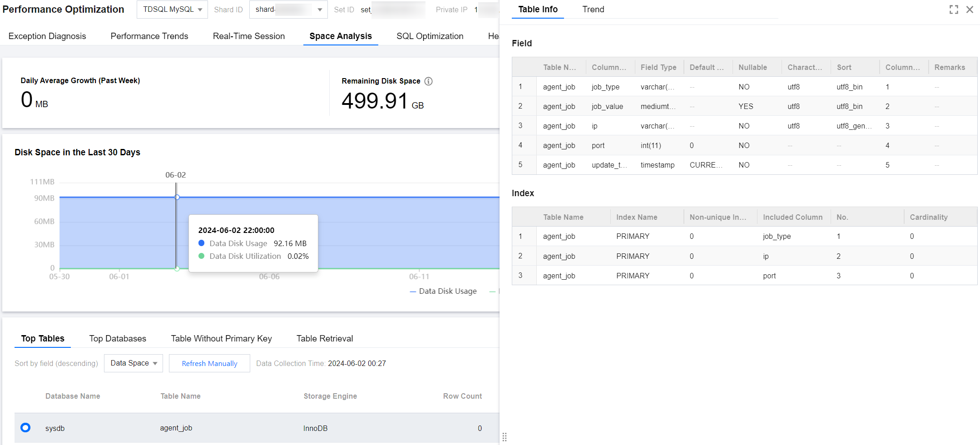Open the SQL Optimization tab

pos(430,36)
